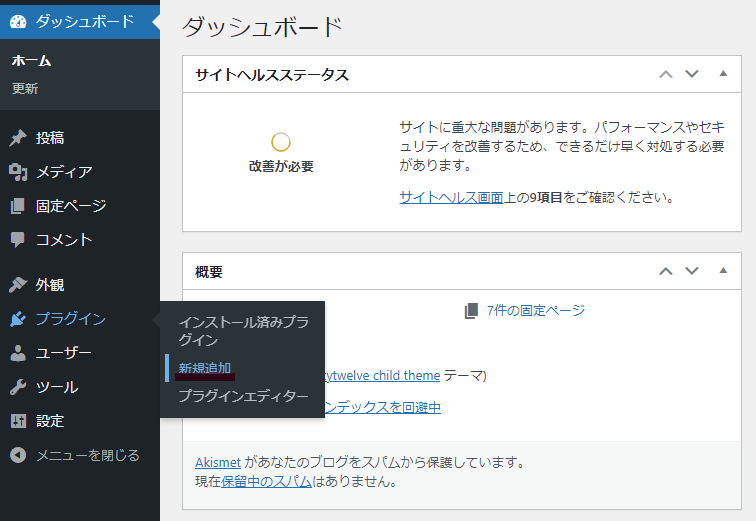Click the コメント speech bubble icon
The image size is (756, 521).
(x=18, y=240)
